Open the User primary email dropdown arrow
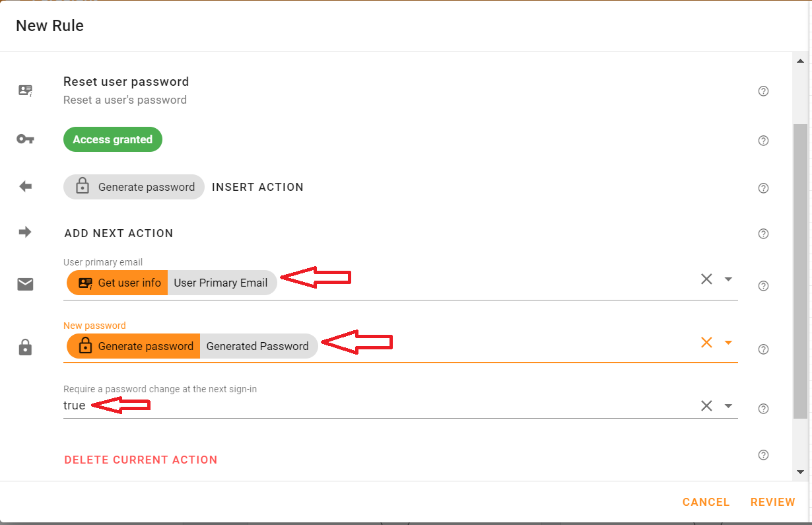 pyautogui.click(x=728, y=279)
